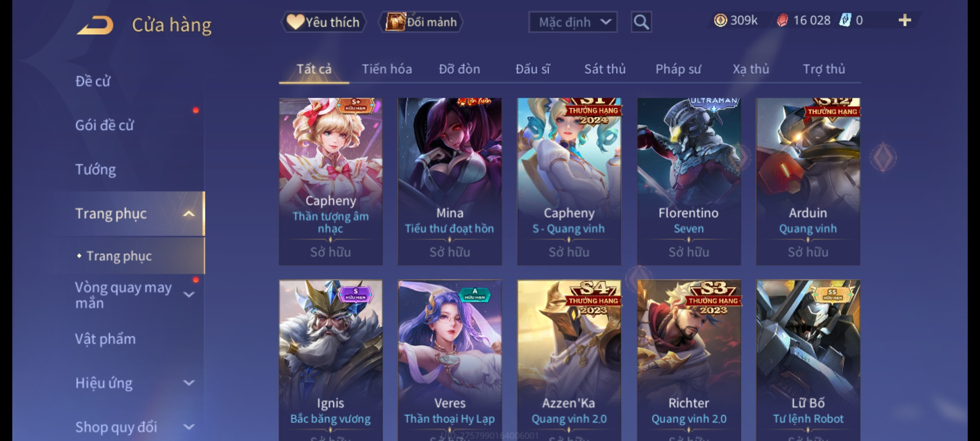This screenshot has width=980, height=441.
Task: Open Đổi mảnh fragment exchange button
Action: (x=421, y=22)
